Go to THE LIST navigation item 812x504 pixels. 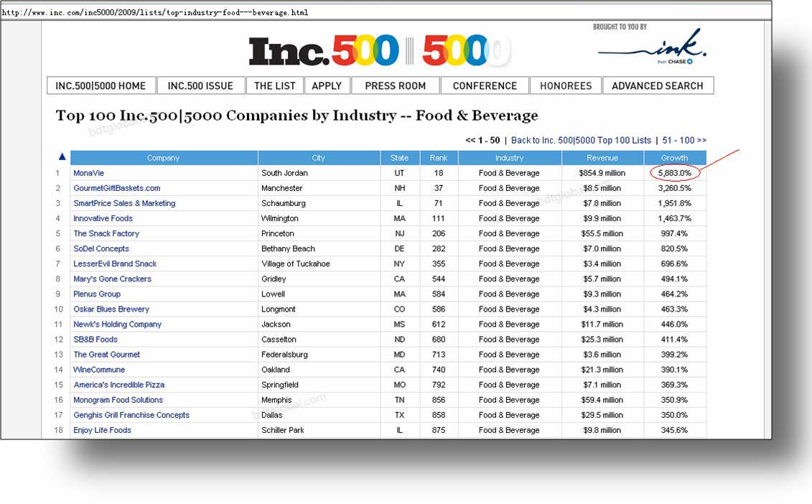pyautogui.click(x=275, y=85)
